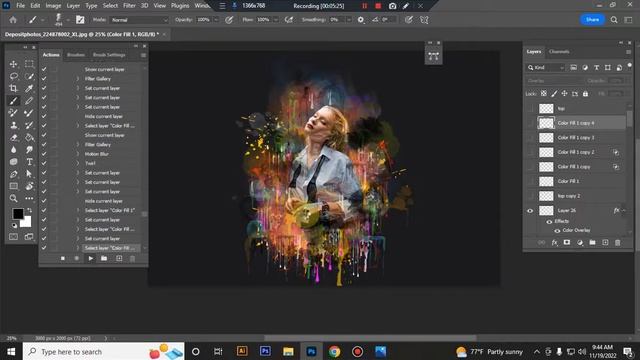Open brush settings gear in options bar
This screenshot has width=640, height=360.
click(360, 20)
